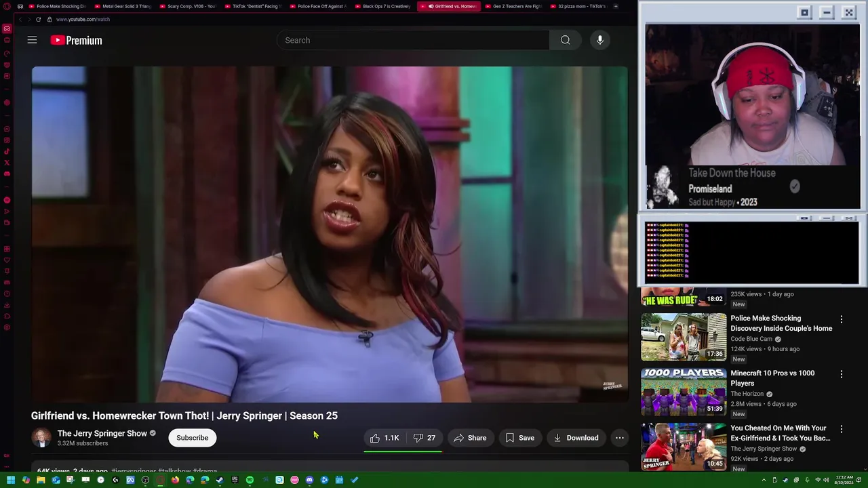Open options menu for You Cheated On Me video
This screenshot has height=488, width=868.
pyautogui.click(x=842, y=429)
